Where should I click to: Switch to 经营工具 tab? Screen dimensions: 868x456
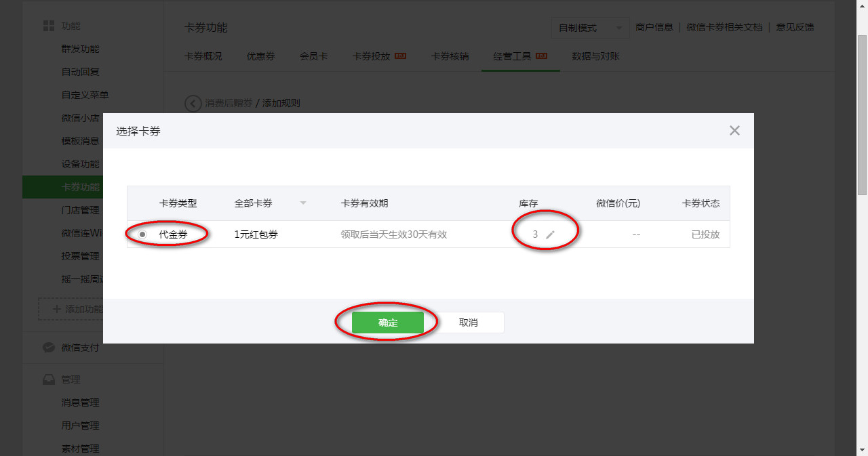coord(512,56)
